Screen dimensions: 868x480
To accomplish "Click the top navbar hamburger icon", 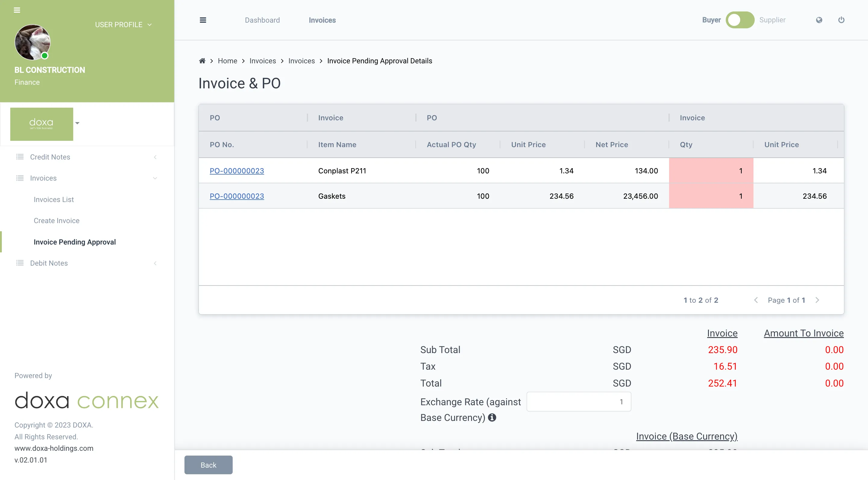I will click(x=203, y=20).
